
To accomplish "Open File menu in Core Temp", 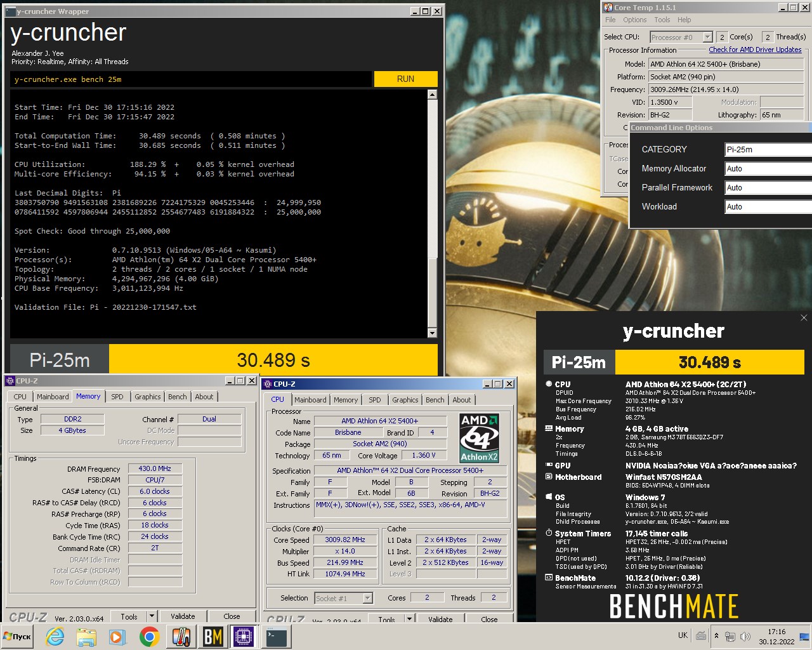I will 610,20.
